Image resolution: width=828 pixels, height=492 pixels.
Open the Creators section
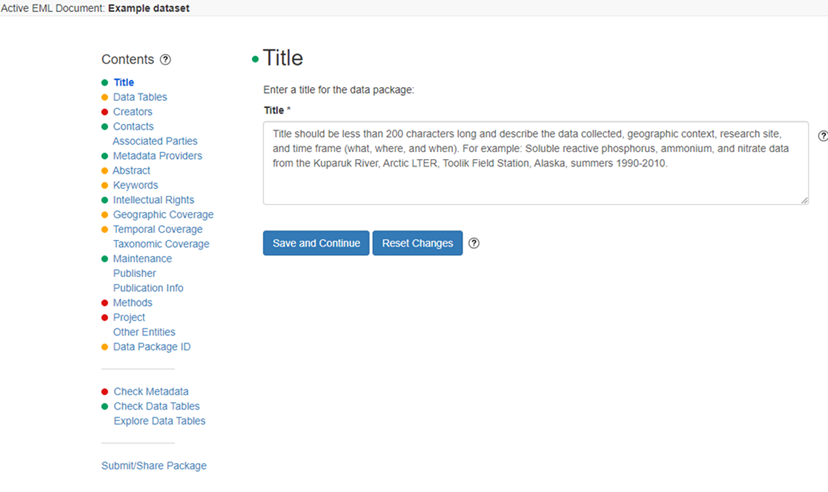[x=133, y=112]
